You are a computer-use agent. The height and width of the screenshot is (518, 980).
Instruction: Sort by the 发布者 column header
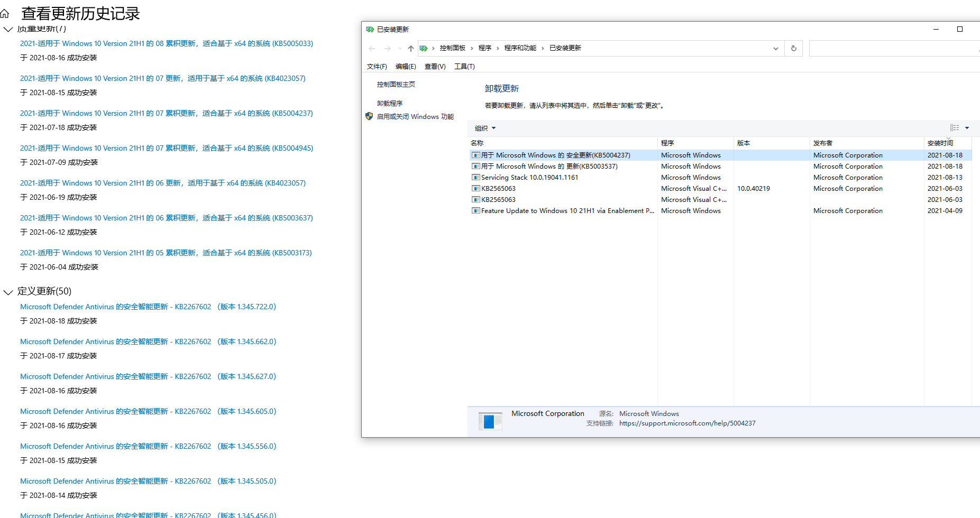coord(867,143)
